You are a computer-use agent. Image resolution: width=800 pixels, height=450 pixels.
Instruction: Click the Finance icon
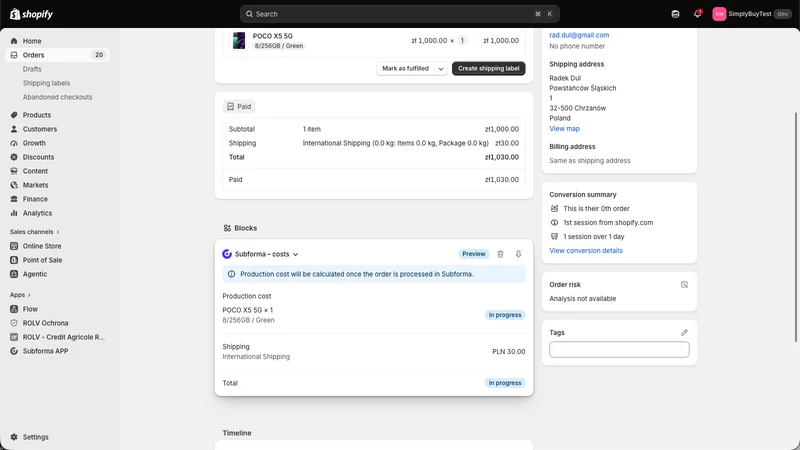tap(14, 199)
